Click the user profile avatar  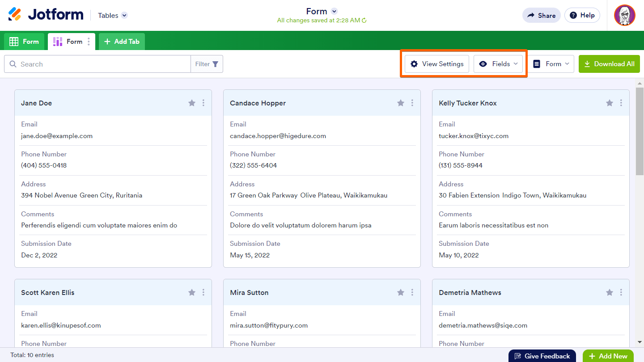(x=624, y=15)
